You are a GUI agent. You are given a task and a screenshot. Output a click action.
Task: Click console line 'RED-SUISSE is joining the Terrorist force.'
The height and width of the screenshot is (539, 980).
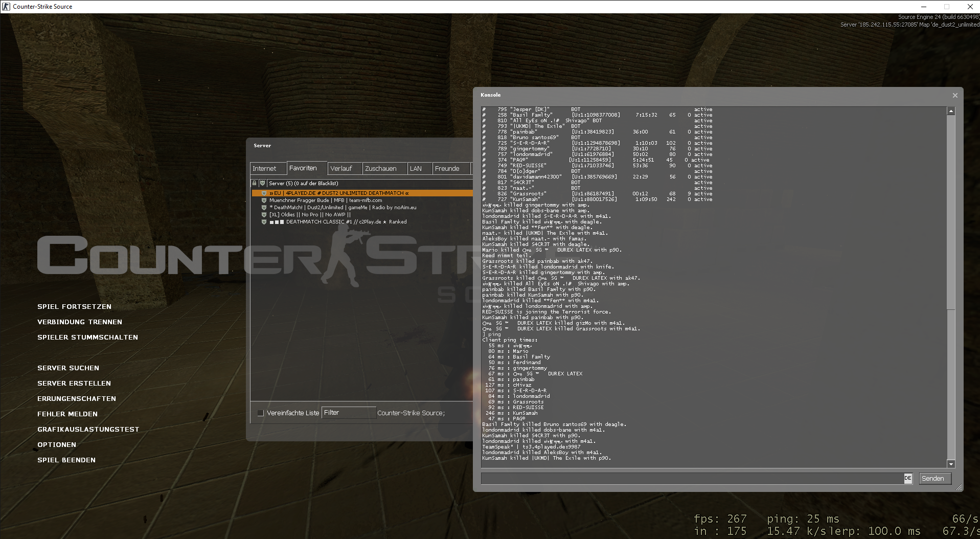(546, 312)
